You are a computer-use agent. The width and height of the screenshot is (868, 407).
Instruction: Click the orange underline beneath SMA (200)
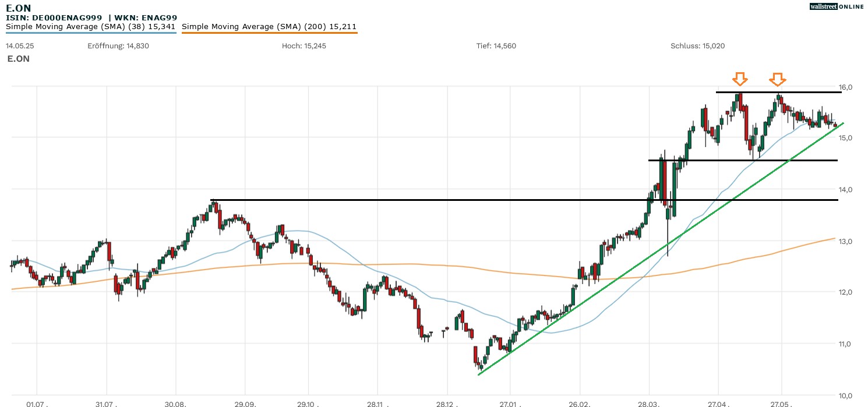pyautogui.click(x=269, y=33)
